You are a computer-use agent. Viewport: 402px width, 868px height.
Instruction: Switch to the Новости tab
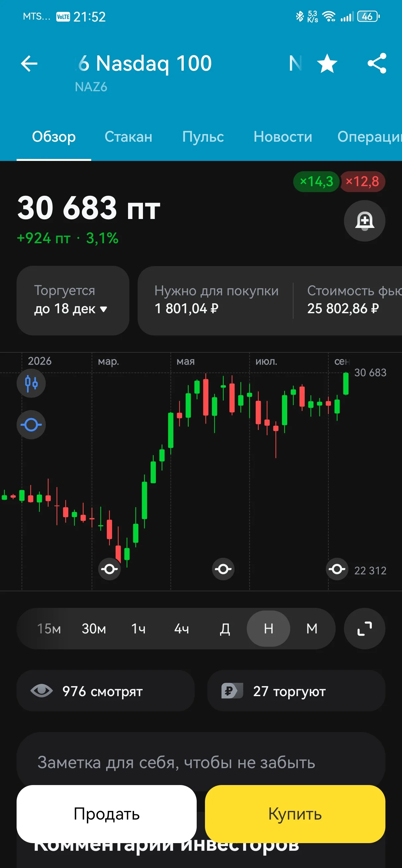coord(283,136)
